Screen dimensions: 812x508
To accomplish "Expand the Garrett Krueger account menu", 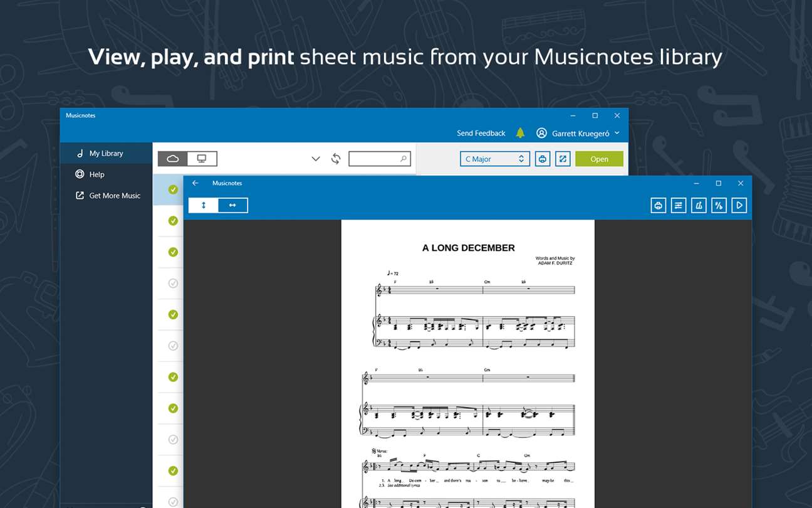I will 578,133.
